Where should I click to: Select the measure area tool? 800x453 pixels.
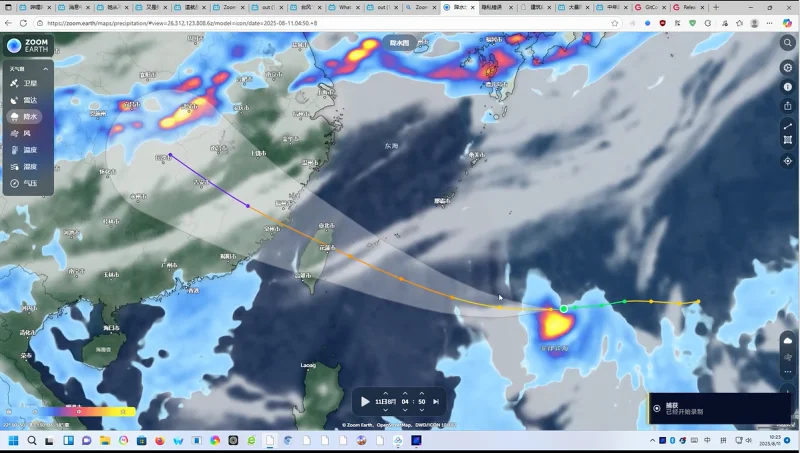pyautogui.click(x=788, y=141)
